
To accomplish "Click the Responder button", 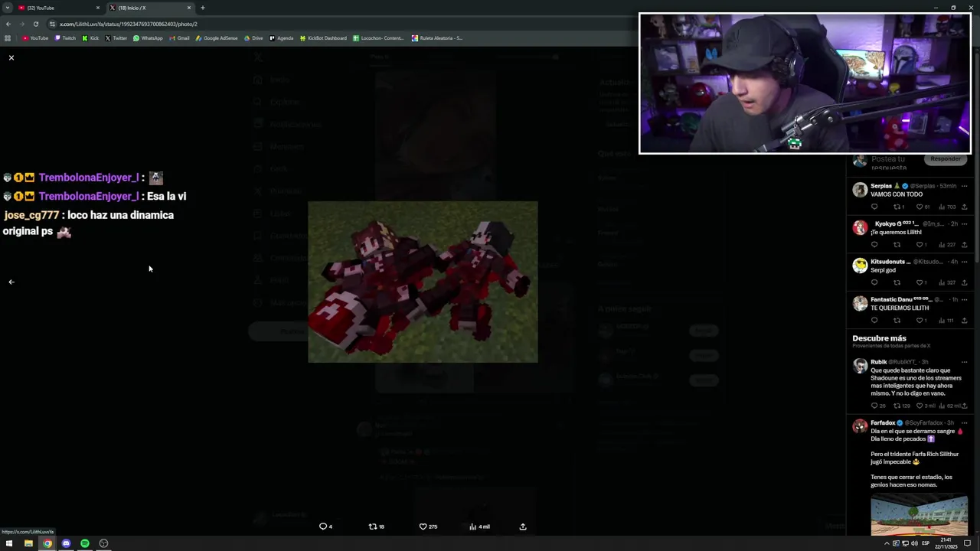I will (x=946, y=159).
